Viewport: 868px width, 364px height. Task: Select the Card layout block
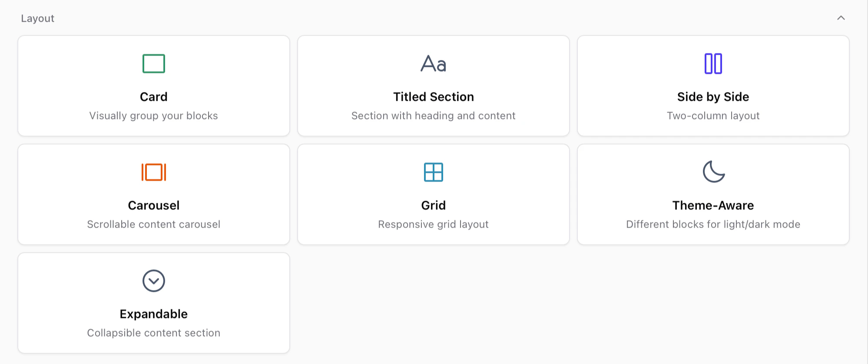click(x=153, y=86)
